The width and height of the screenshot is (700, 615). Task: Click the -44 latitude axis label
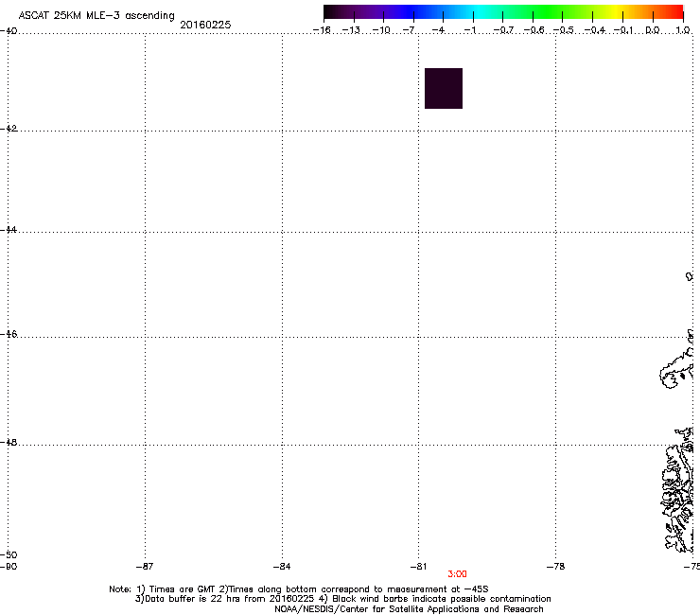tap(9, 230)
